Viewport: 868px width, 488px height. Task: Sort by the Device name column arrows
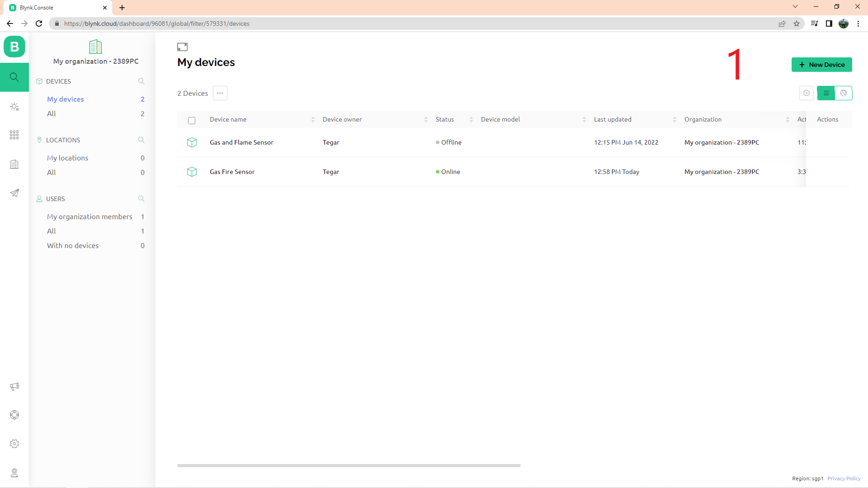pyautogui.click(x=313, y=120)
